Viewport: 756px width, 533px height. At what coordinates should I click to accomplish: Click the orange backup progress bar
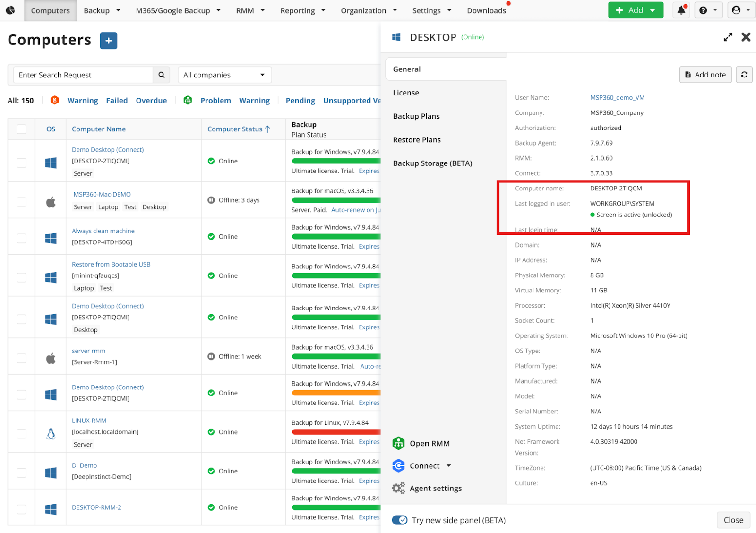click(x=335, y=392)
